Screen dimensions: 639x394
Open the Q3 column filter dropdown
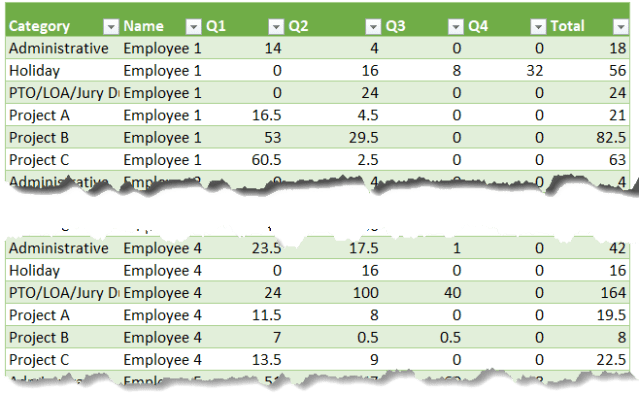coord(456,27)
